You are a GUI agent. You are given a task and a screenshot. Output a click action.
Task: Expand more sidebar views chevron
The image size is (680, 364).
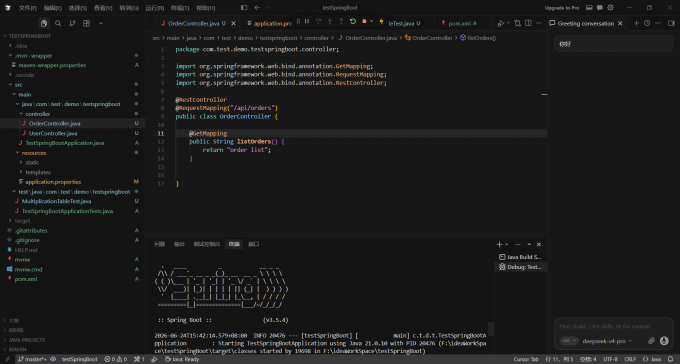pyautogui.click(x=101, y=23)
